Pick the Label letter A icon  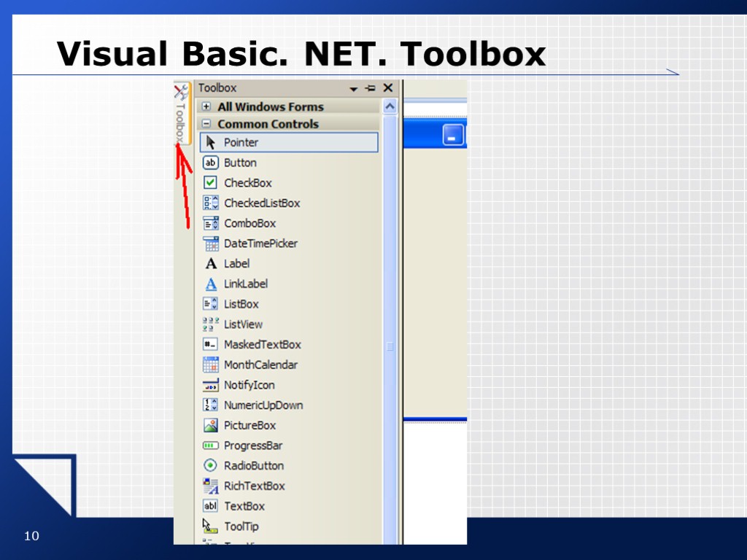pos(211,264)
